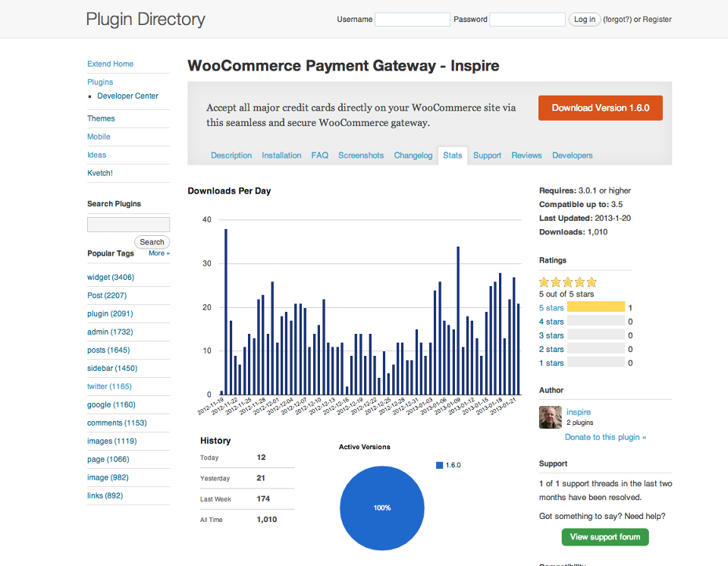Click the All Time 1,010 value
Viewport: 728px width, 566px height.
(267, 520)
